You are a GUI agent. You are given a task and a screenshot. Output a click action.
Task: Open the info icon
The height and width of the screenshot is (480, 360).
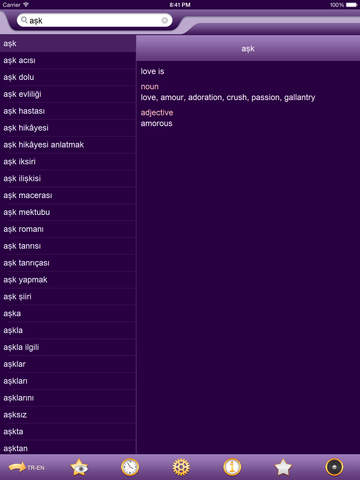pyautogui.click(x=232, y=467)
